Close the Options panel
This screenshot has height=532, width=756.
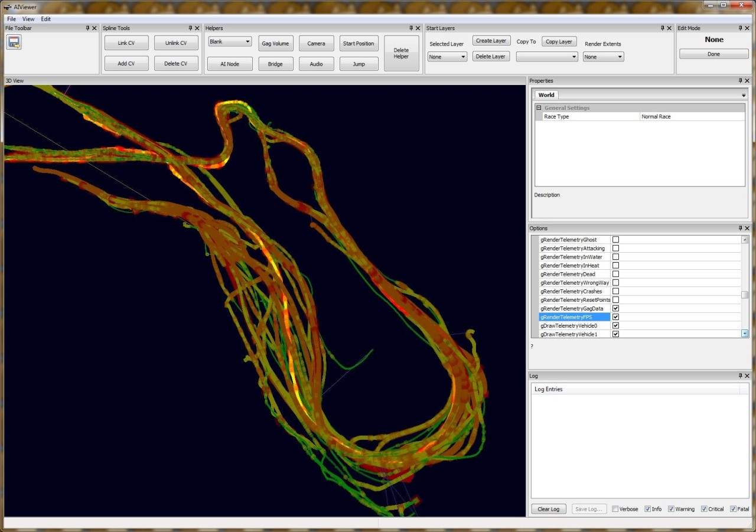coord(747,228)
